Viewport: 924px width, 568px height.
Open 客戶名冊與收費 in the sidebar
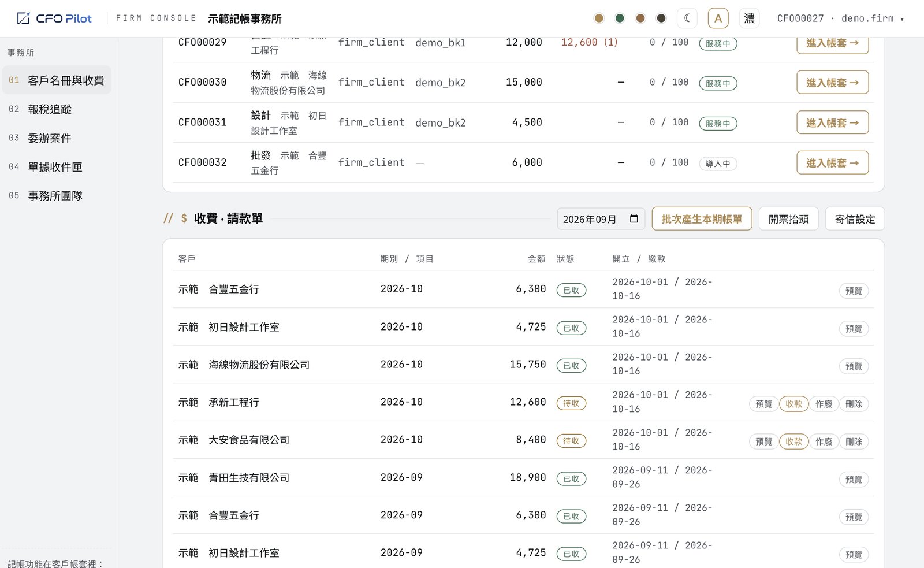[x=57, y=80]
